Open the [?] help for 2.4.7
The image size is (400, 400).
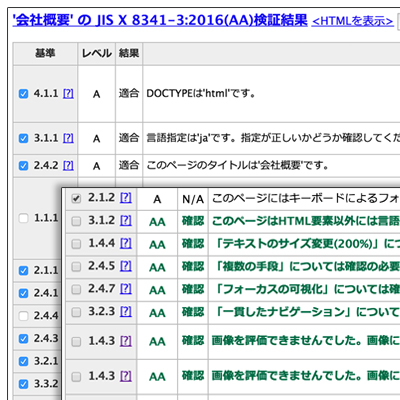[x=126, y=289]
